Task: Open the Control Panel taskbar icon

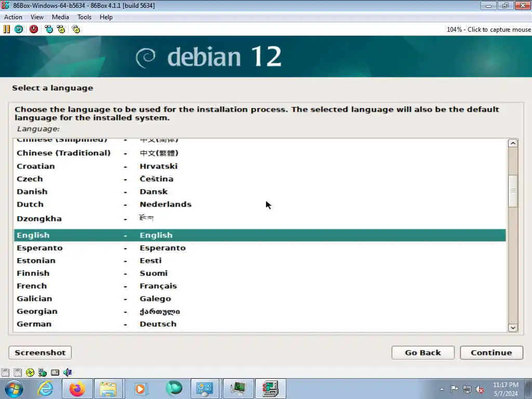Action: coord(205,389)
